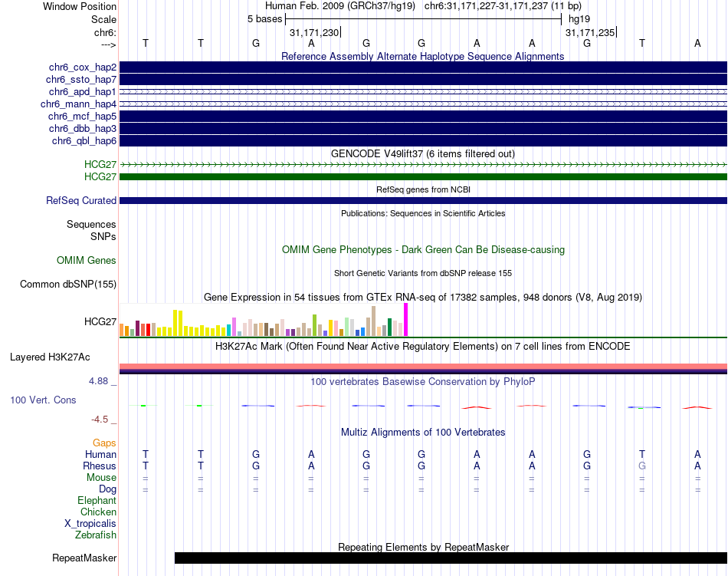Click the X_tropicalis alignment row label

90,524
